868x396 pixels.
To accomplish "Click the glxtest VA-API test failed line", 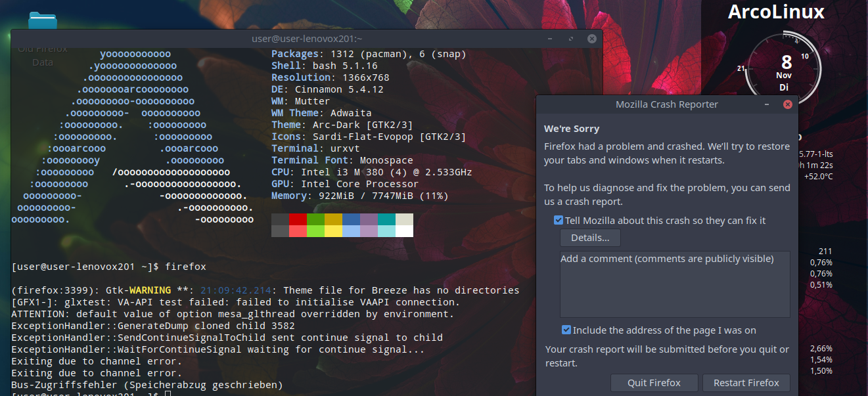I will tap(236, 302).
